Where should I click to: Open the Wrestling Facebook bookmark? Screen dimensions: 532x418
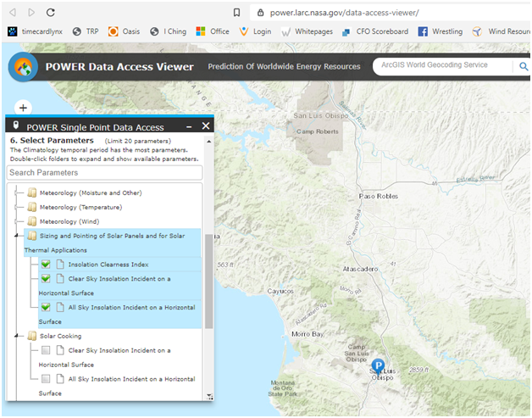click(440, 31)
